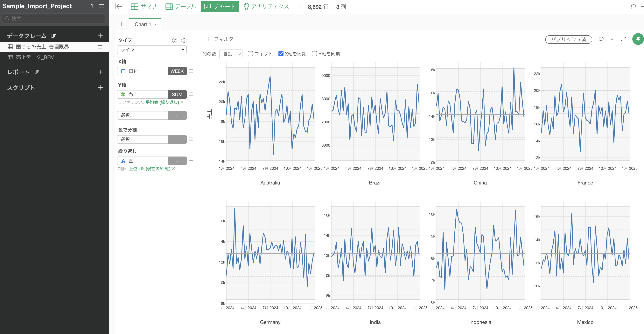Open the chart type help icon
This screenshot has height=334, width=644.
coord(174,40)
